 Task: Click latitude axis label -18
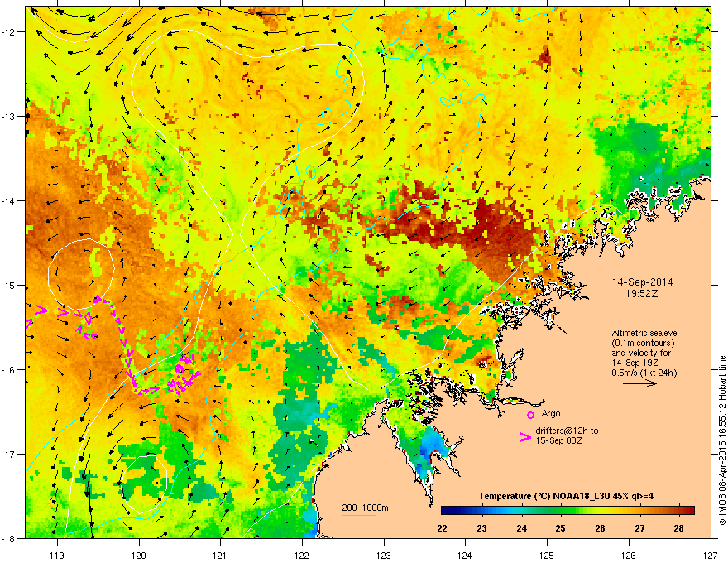tap(9, 538)
